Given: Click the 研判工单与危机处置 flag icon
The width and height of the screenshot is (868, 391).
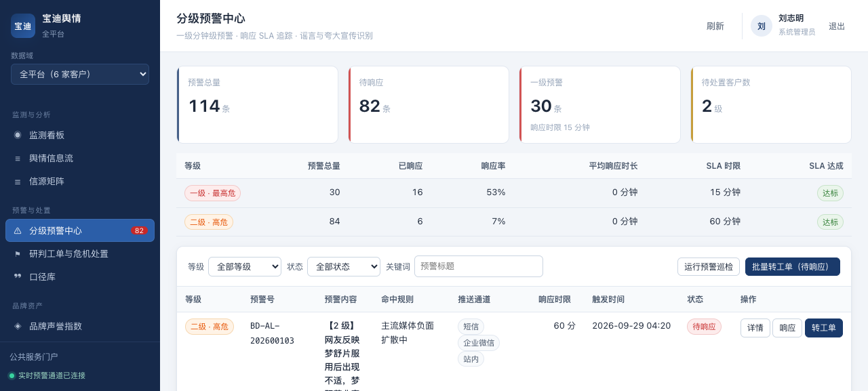Looking at the screenshot, I should point(18,253).
